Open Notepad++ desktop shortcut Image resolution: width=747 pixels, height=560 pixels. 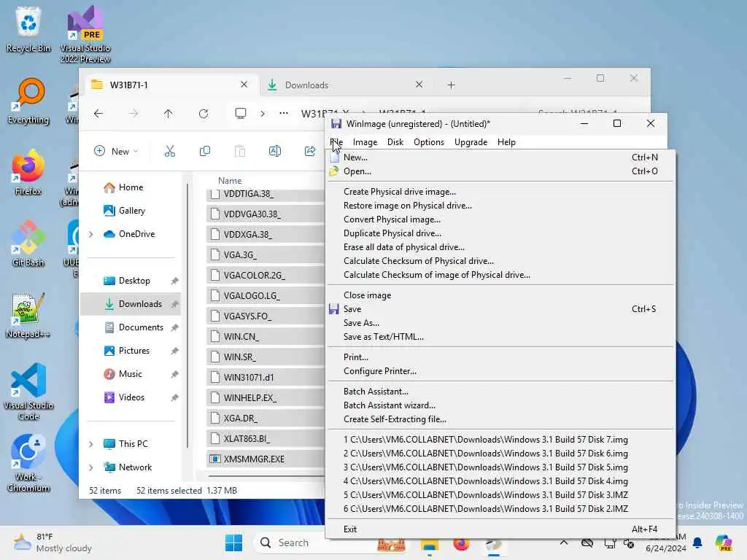(x=28, y=315)
